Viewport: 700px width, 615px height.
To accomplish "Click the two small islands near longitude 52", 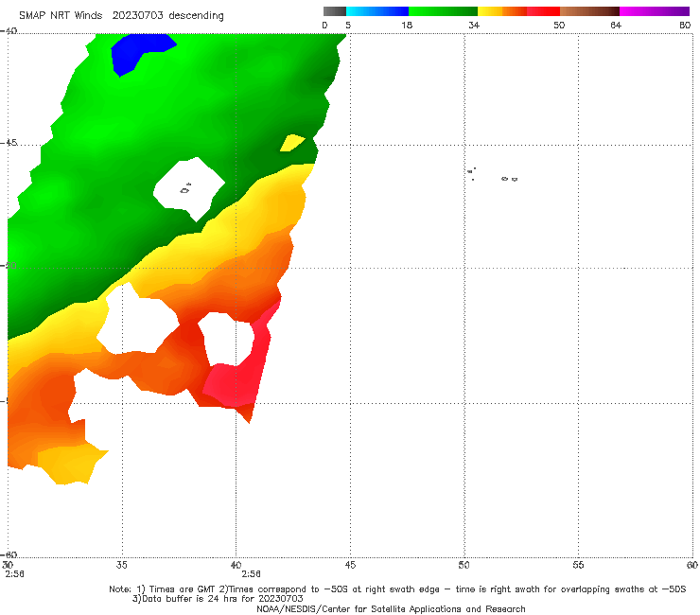I will tap(509, 179).
